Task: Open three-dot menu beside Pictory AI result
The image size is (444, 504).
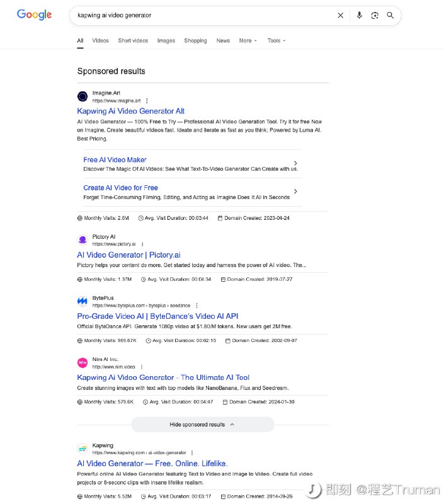Action: (142, 244)
